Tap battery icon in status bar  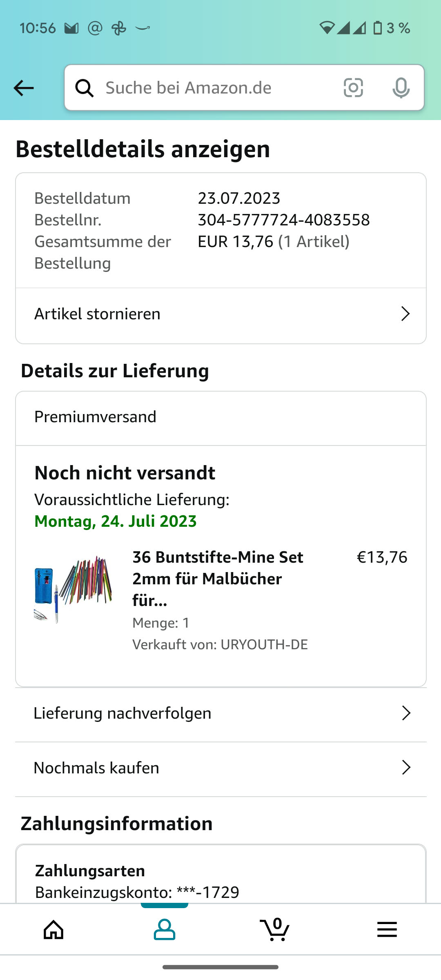[x=378, y=28]
